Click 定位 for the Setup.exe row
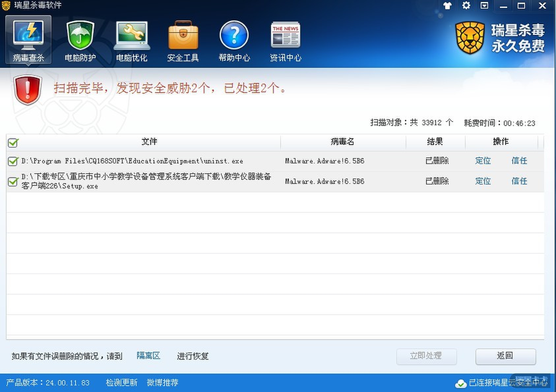The height and width of the screenshot is (392, 556). [483, 181]
